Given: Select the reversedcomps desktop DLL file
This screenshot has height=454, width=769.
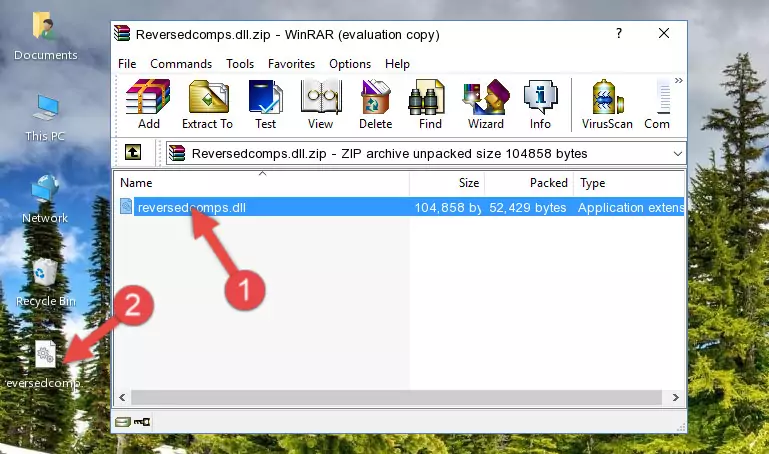Looking at the screenshot, I should 44,365.
